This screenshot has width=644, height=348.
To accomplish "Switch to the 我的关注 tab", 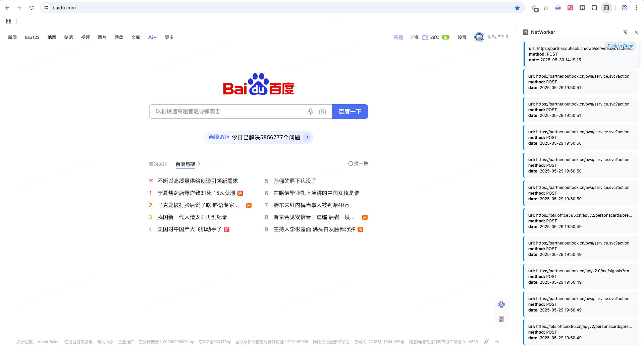I will [158, 164].
